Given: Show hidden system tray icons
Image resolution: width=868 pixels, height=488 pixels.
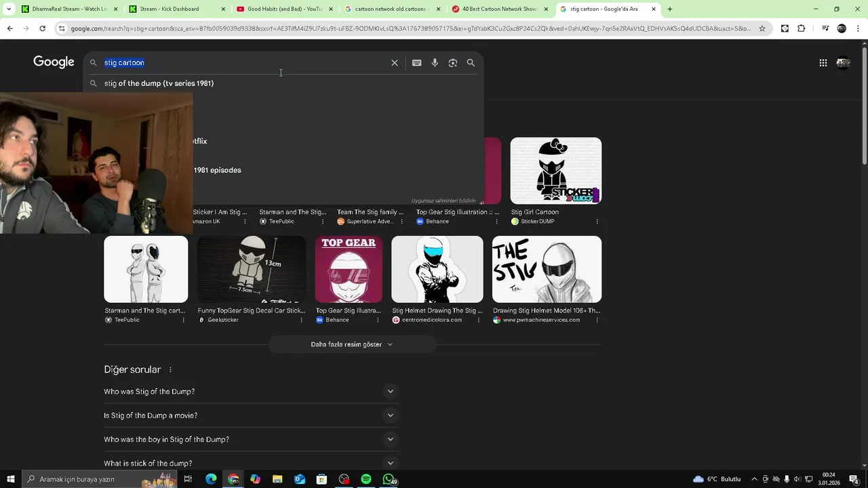Looking at the screenshot, I should click(x=754, y=479).
